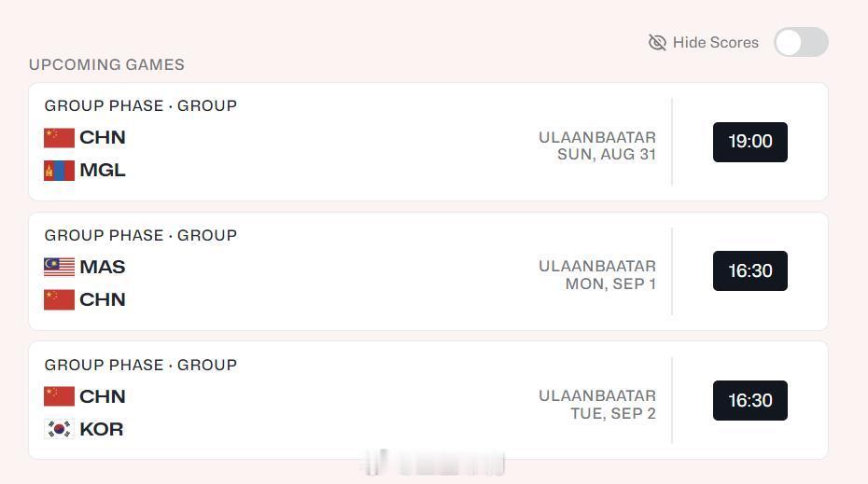Open the CHN vs MGL game card
868x484 pixels.
point(427,142)
